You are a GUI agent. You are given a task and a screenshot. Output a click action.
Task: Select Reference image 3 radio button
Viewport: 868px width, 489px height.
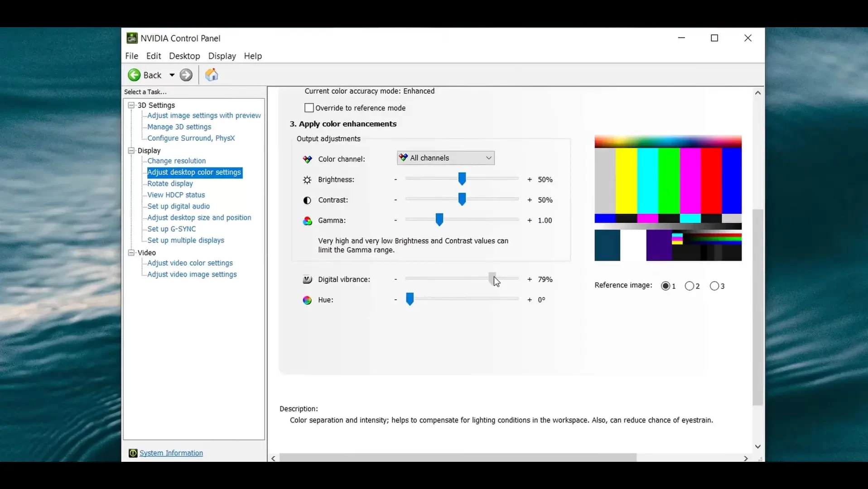tap(714, 286)
